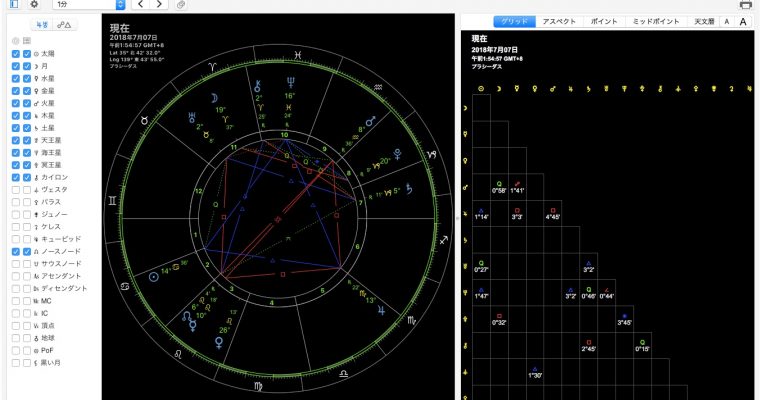
Task: Click the 0°44' aspect grid cell
Action: click(x=606, y=293)
